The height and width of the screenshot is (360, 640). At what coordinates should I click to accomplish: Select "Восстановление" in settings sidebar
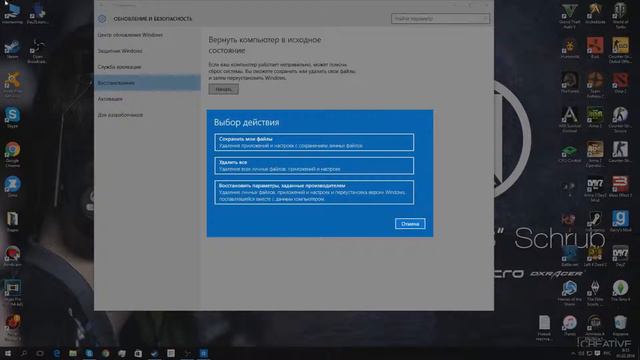click(x=147, y=83)
